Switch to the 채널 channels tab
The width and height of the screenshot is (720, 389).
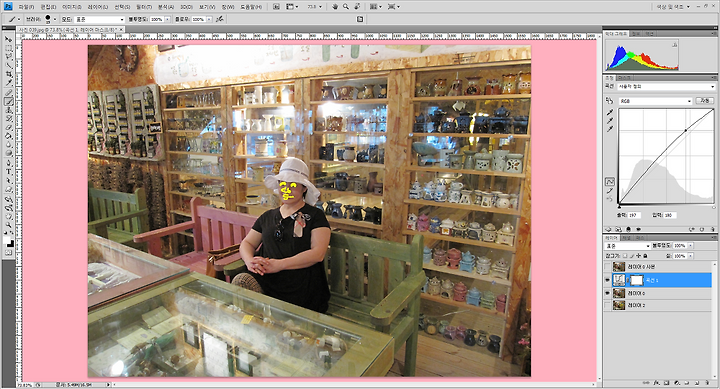626,238
